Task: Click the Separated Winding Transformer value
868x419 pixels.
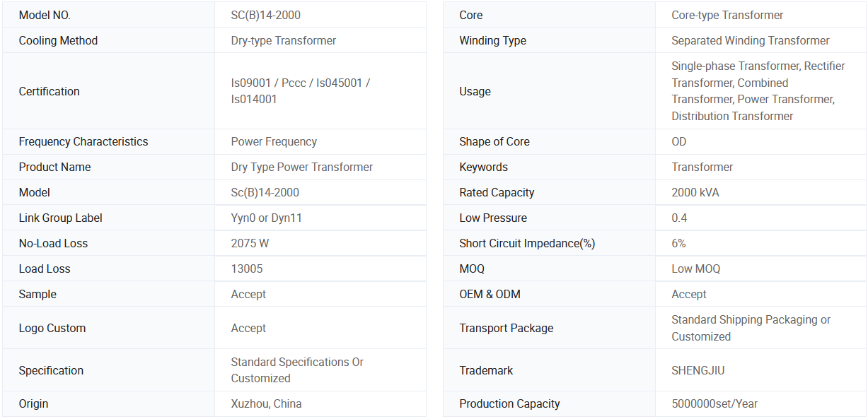Action: pyautogui.click(x=750, y=40)
